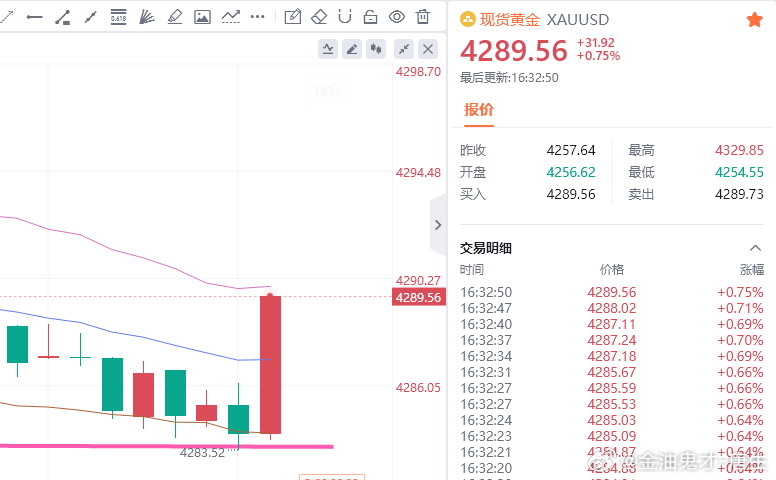Open the 报价 tab
The width and height of the screenshot is (776, 480).
coord(479,110)
